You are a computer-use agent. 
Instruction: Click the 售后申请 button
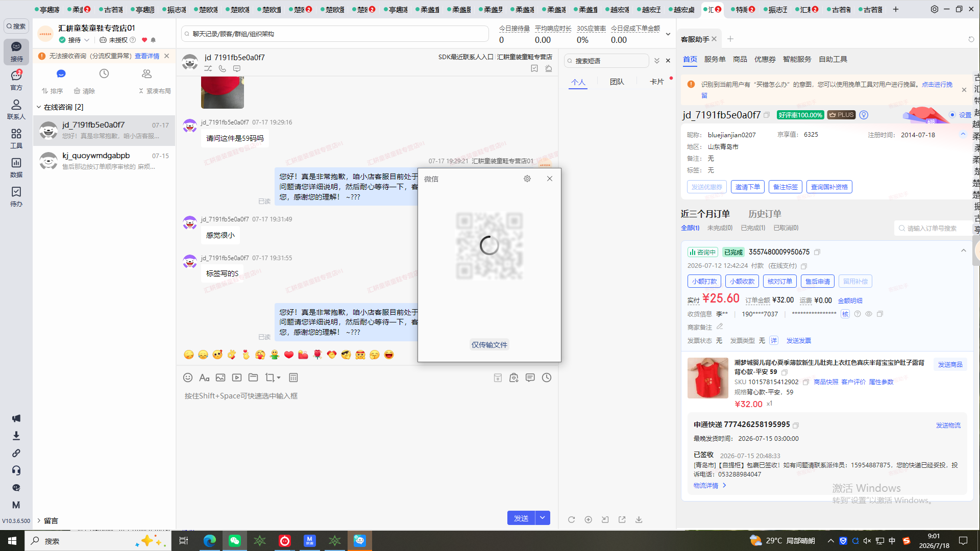click(x=818, y=281)
